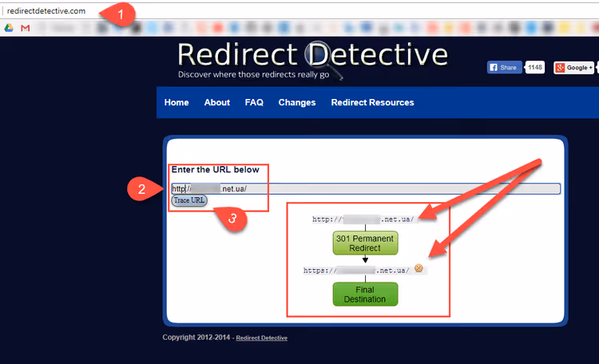Click the https:// destination URL in results
Viewport: 599px width, 364px height.
pos(356,271)
